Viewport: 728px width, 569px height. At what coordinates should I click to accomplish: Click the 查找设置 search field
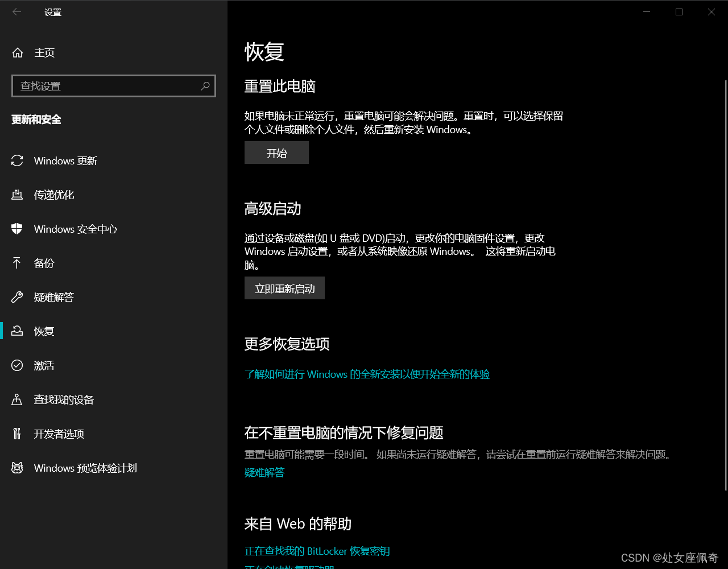tap(114, 86)
